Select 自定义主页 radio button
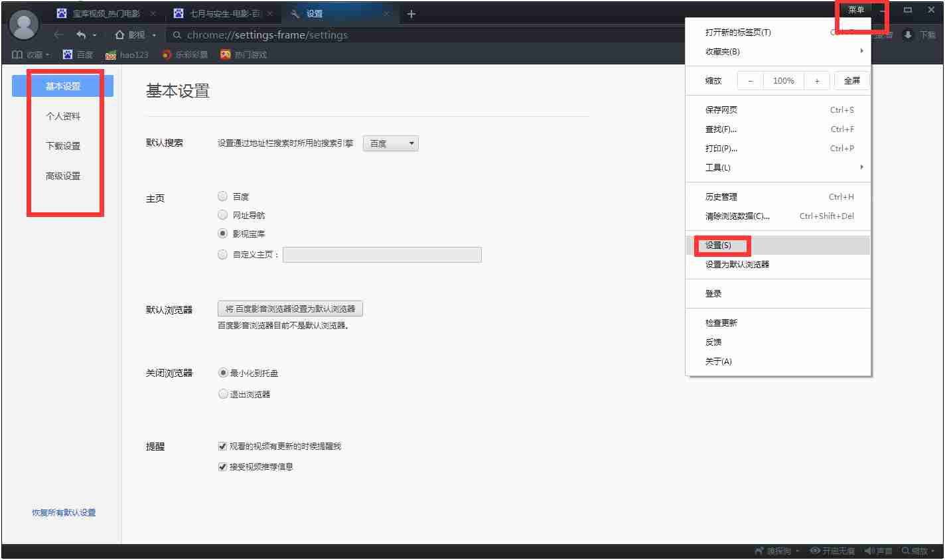Screen dimensions: 945x560 (223, 254)
